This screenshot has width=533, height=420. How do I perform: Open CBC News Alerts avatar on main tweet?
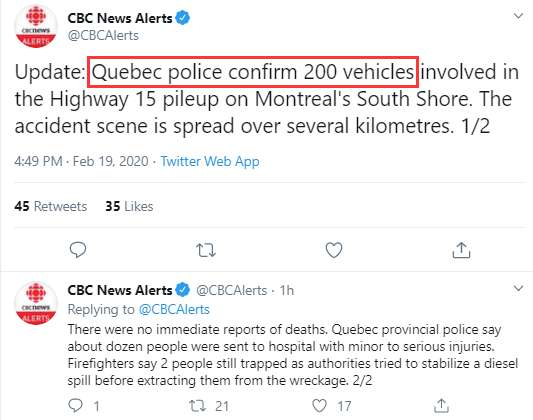pos(36,26)
